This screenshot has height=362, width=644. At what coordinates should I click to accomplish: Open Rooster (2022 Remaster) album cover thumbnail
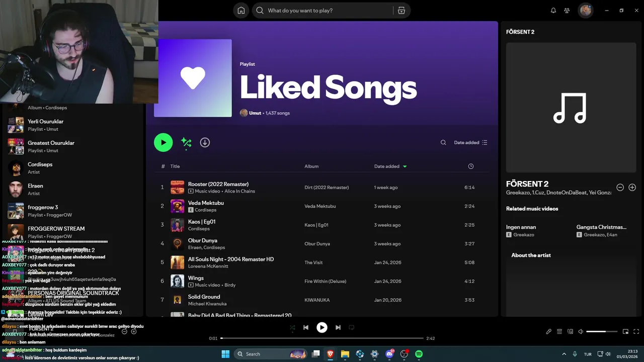point(177,187)
